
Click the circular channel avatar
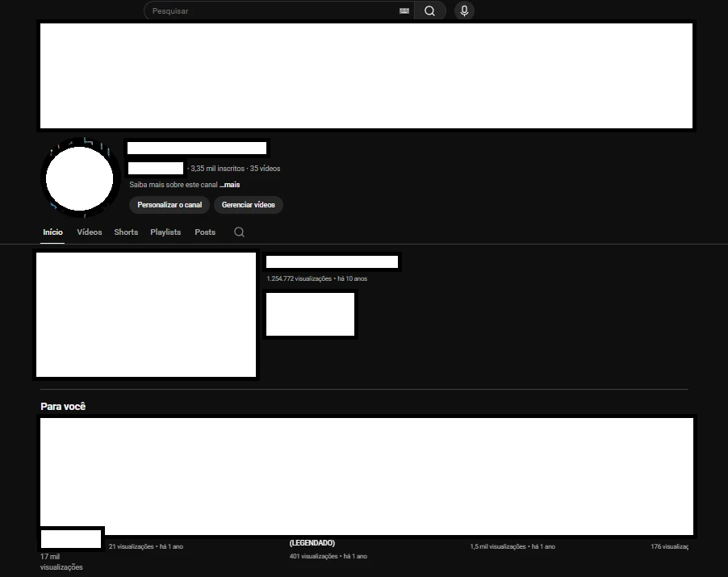pos(79,178)
